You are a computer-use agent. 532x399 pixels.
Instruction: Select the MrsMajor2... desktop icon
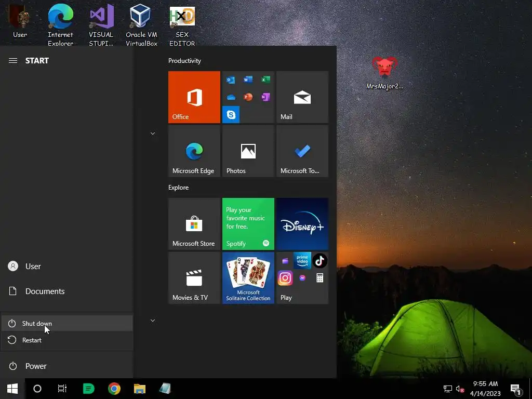click(x=384, y=73)
